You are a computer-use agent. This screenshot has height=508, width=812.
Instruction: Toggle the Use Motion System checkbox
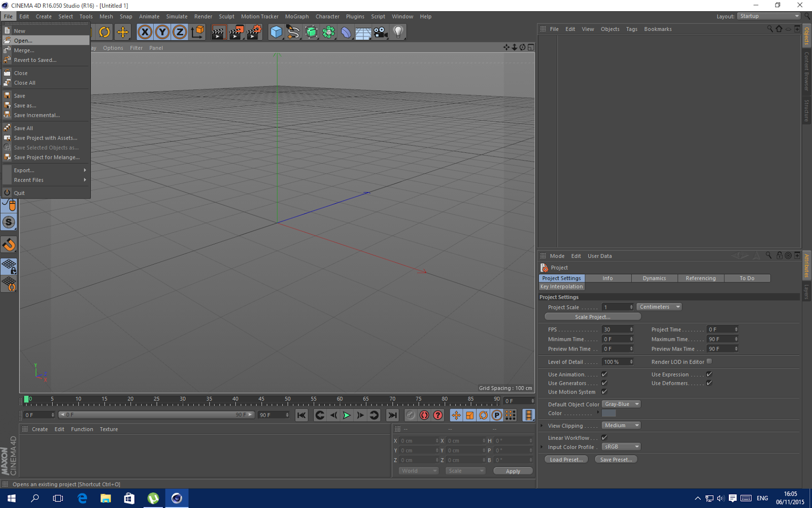(604, 392)
